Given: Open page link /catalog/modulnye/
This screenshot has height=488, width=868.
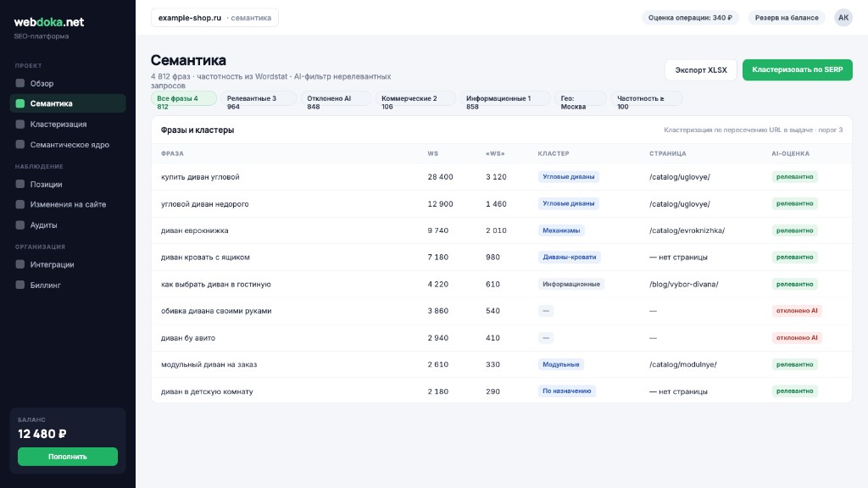Looking at the screenshot, I should point(683,364).
